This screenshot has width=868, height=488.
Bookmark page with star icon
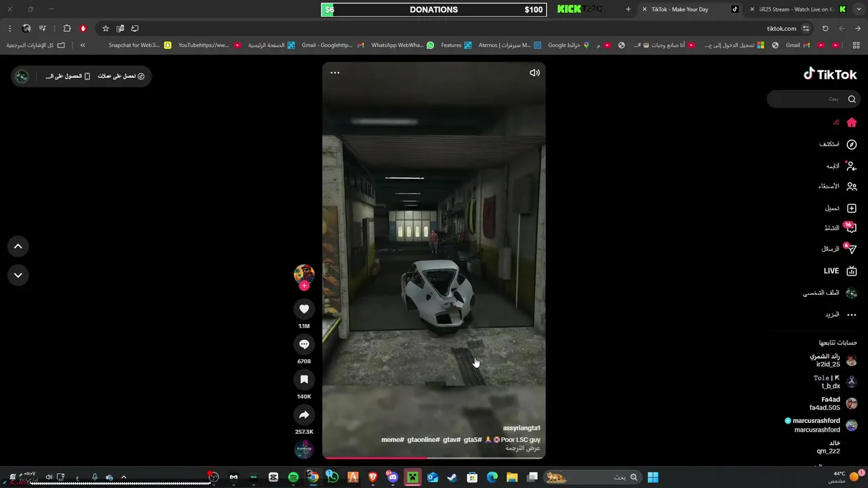tap(106, 28)
